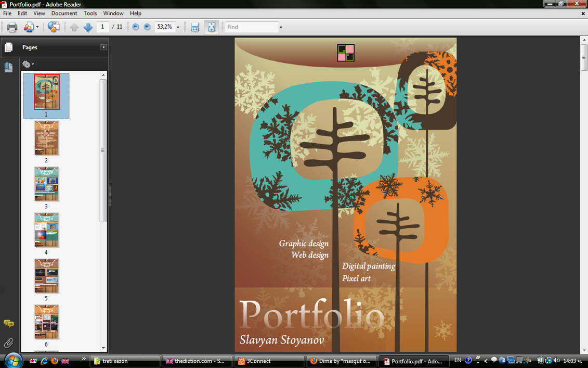Click the 'Digital painting' text on the cover
Viewport: 588px width, 368px height.
369,266
